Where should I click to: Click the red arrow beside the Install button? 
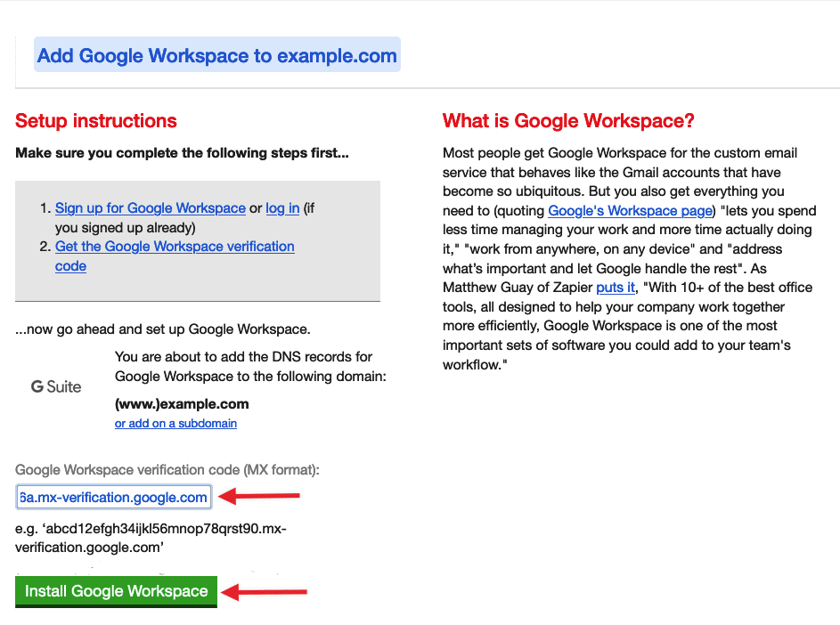tap(264, 591)
